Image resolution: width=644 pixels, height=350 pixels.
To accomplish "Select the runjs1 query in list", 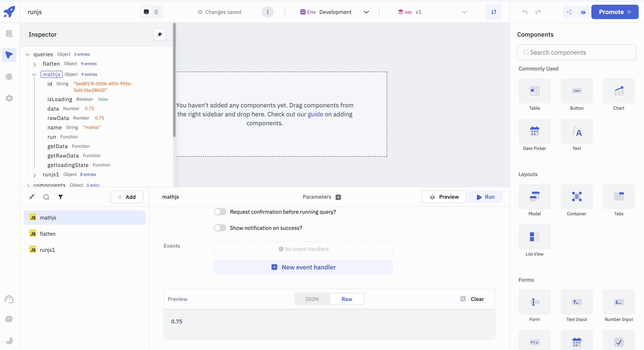I will click(x=84, y=250).
